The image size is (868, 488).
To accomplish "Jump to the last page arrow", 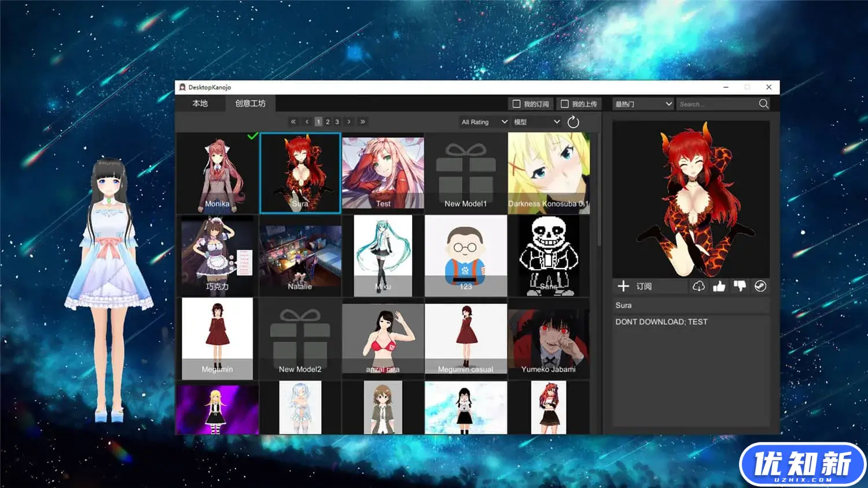I will [363, 122].
